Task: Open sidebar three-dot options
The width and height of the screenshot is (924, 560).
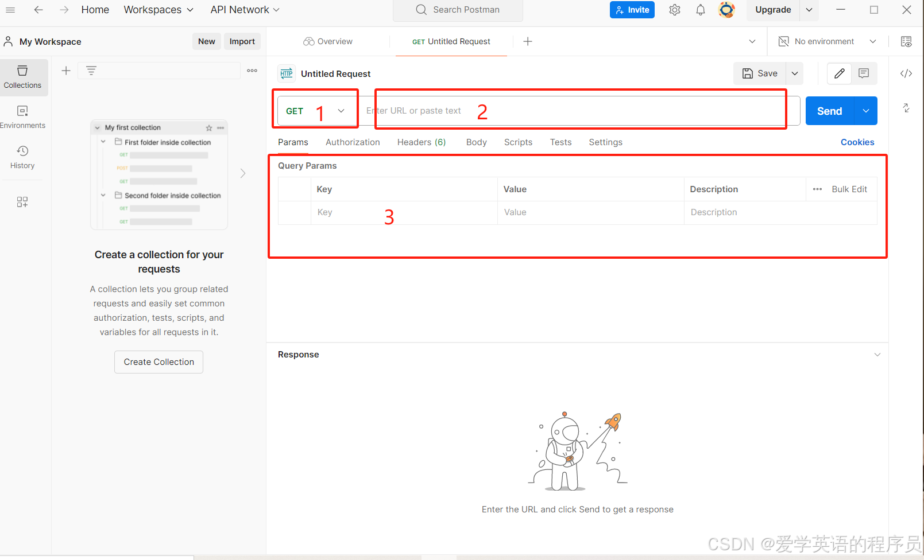Action: click(x=252, y=71)
